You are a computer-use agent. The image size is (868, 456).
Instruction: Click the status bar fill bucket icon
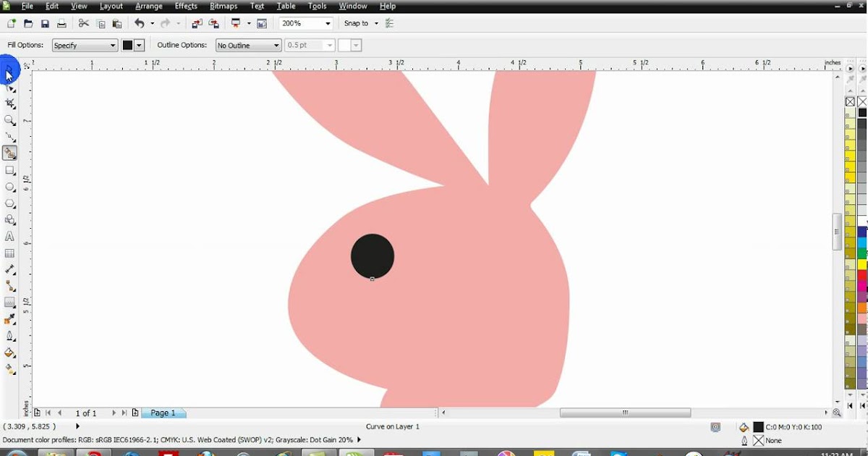pyautogui.click(x=744, y=428)
